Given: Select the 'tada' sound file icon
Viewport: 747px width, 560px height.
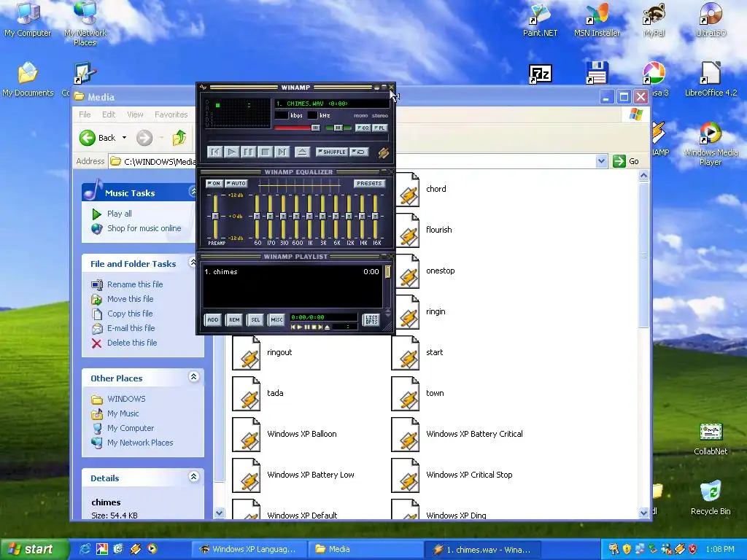Looking at the screenshot, I should (x=247, y=394).
